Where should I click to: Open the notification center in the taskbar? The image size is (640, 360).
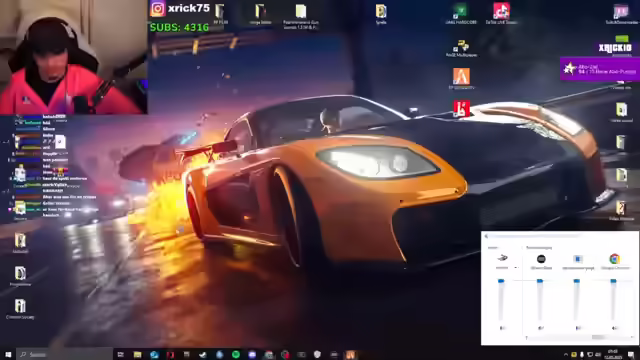(631, 354)
